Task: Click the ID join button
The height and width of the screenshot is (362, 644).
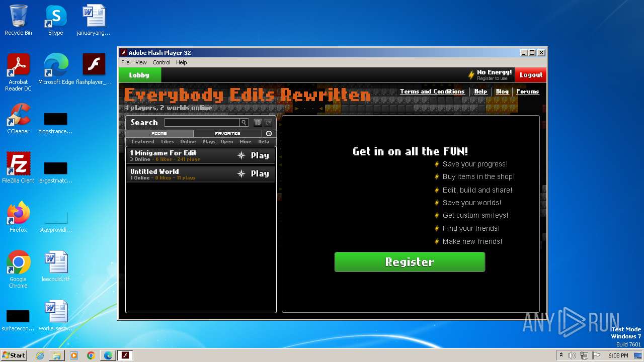Action: coord(258,123)
